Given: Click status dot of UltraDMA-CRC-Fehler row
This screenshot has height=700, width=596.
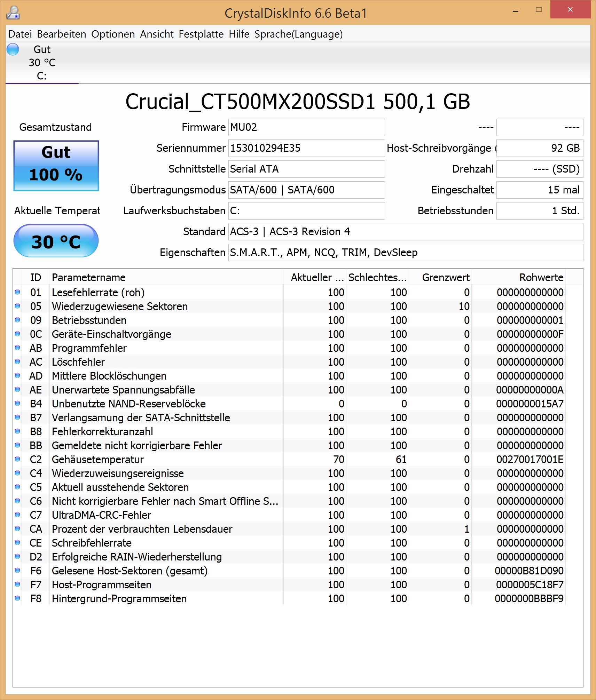Looking at the screenshot, I should click(17, 515).
